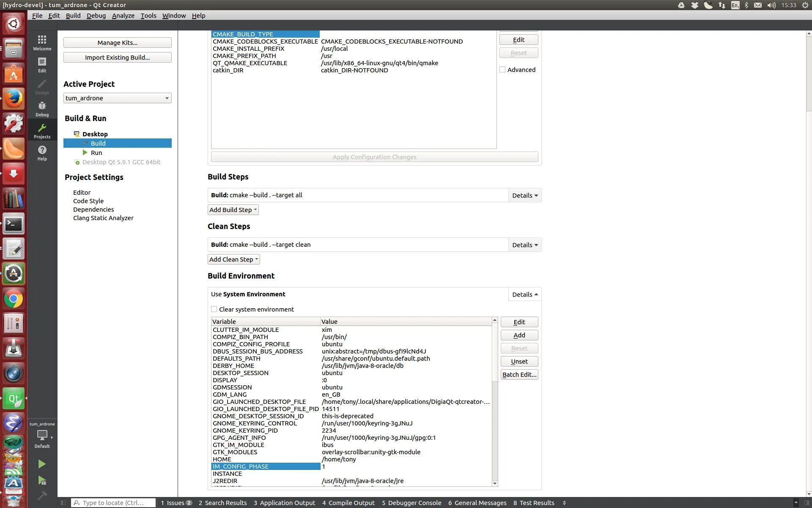This screenshot has width=812, height=508.
Task: Open the File menu
Action: (x=37, y=15)
